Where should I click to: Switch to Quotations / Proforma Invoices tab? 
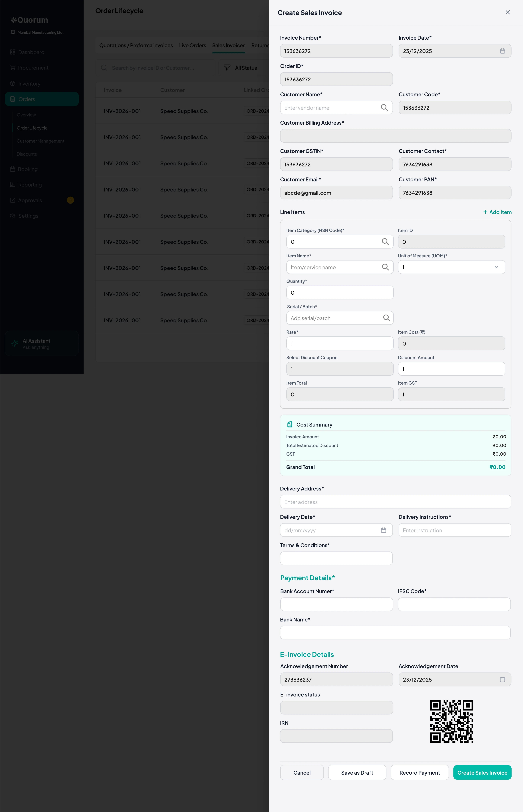(x=136, y=46)
